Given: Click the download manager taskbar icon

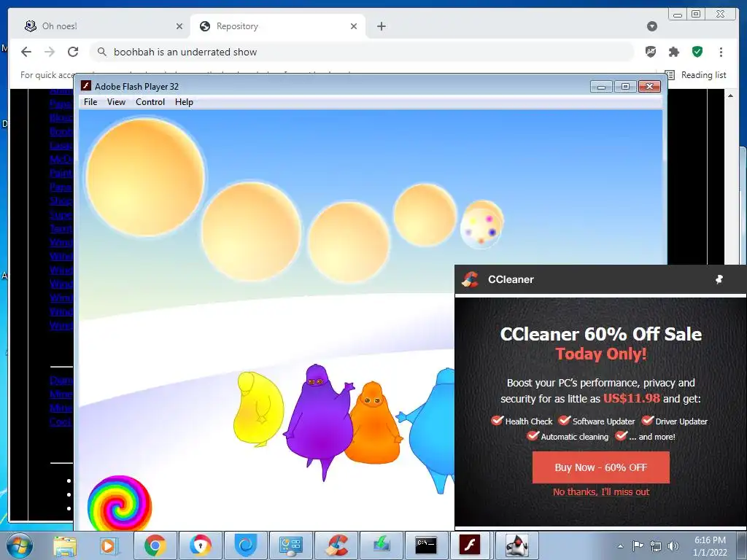Looking at the screenshot, I should (381, 545).
